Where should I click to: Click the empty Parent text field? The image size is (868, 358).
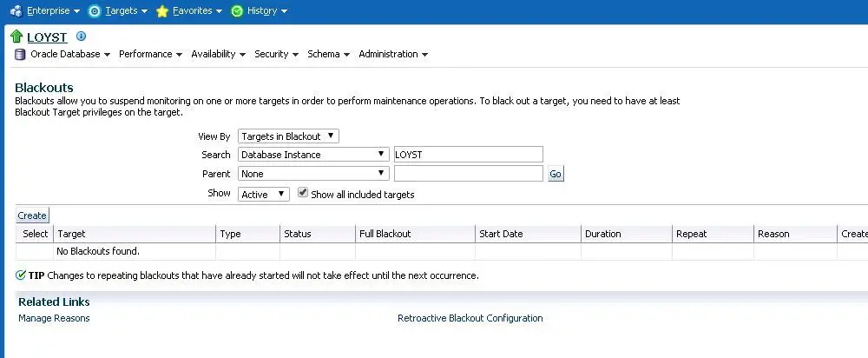click(469, 174)
